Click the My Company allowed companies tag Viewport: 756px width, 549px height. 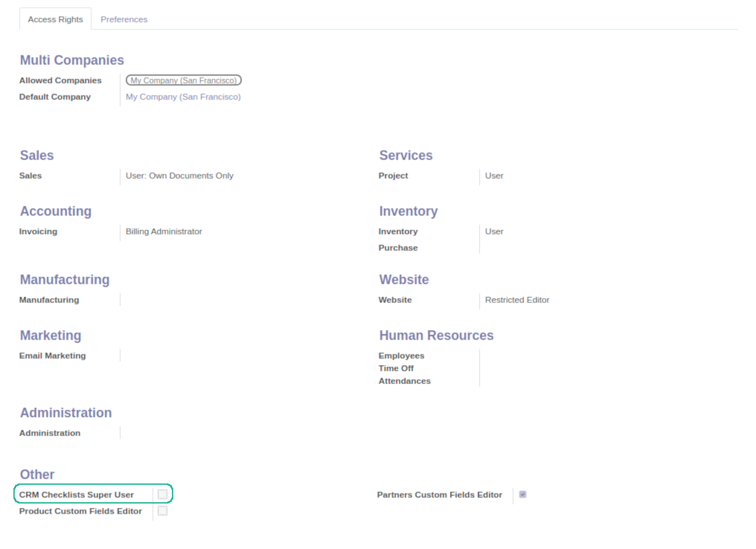(184, 80)
